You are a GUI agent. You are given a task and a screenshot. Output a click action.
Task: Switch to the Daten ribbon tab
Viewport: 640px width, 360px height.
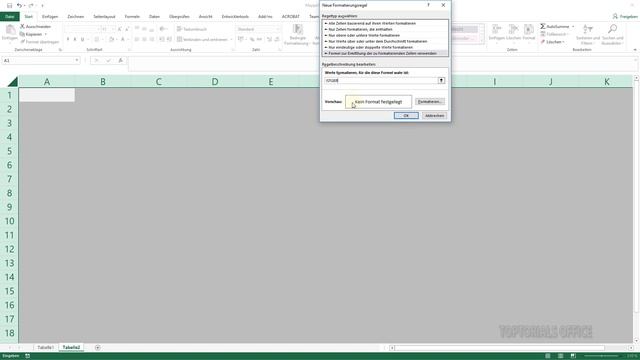(154, 16)
